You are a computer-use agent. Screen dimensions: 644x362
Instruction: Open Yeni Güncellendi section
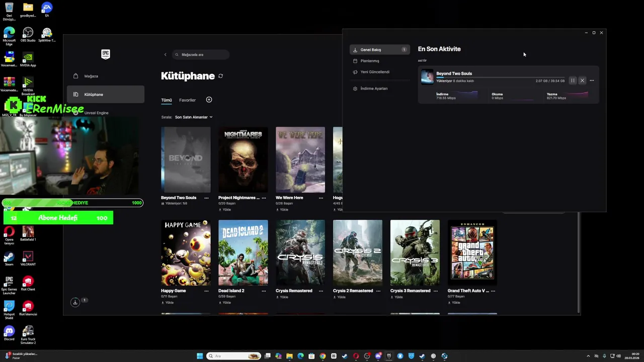[x=379, y=72]
